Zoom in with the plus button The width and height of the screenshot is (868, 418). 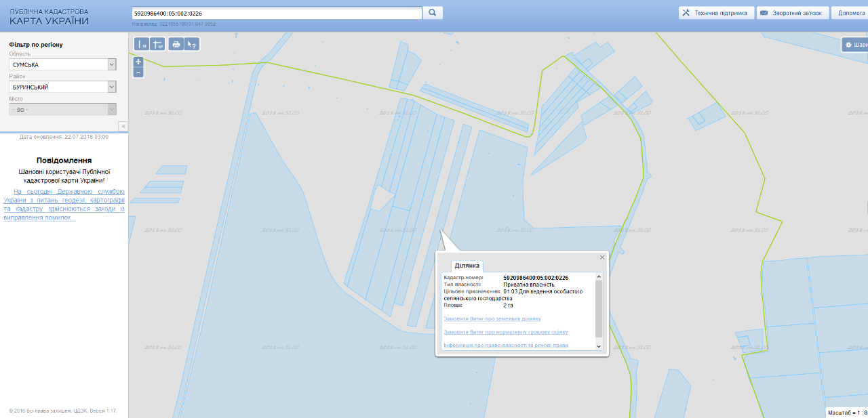click(x=138, y=62)
